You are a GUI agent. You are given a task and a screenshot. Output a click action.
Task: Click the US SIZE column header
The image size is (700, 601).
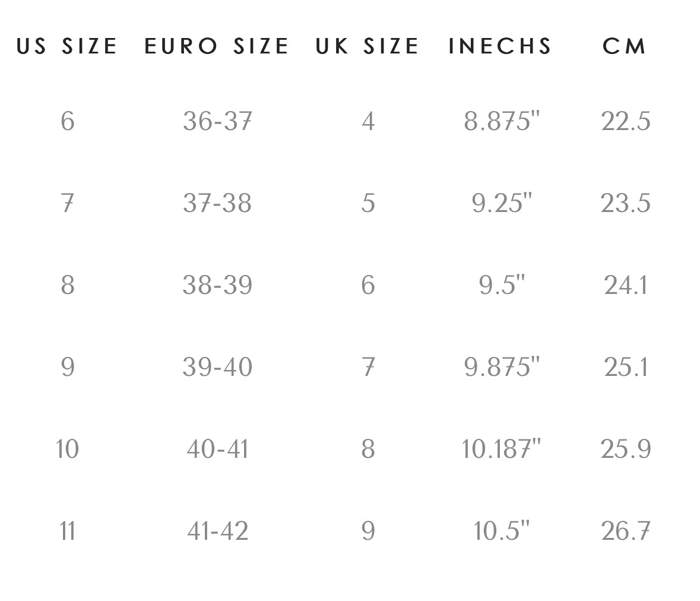tap(67, 46)
